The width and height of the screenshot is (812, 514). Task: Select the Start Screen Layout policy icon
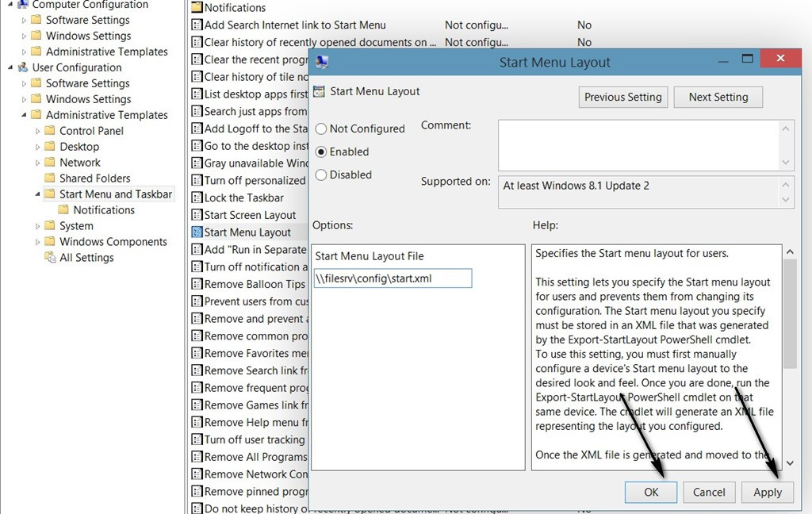[x=196, y=215]
